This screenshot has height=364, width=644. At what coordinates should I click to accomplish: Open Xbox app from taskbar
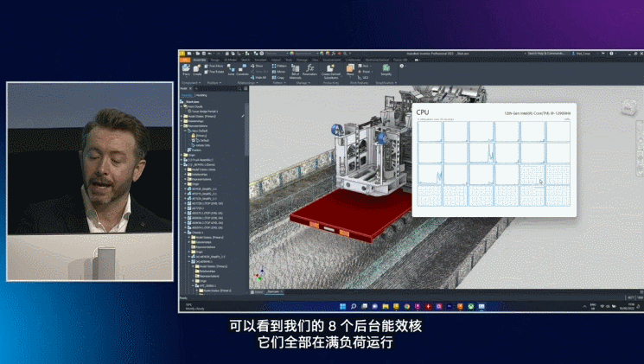pos(470,306)
